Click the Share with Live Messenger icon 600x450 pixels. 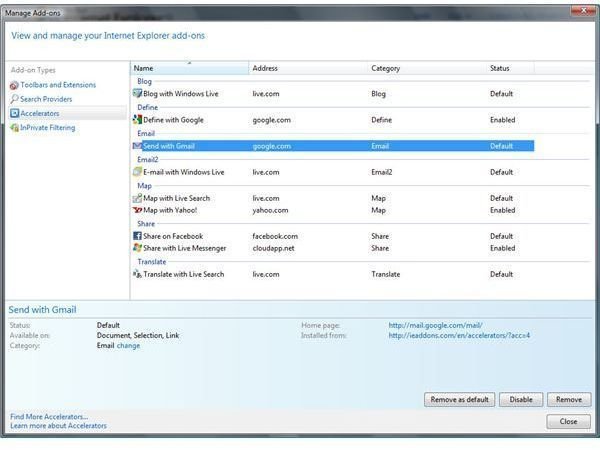[x=137, y=248]
